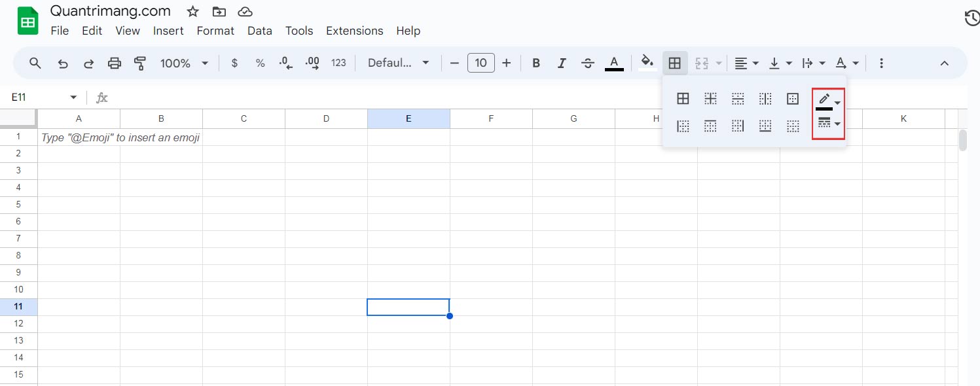Toggle strikethrough formatting

tap(587, 63)
